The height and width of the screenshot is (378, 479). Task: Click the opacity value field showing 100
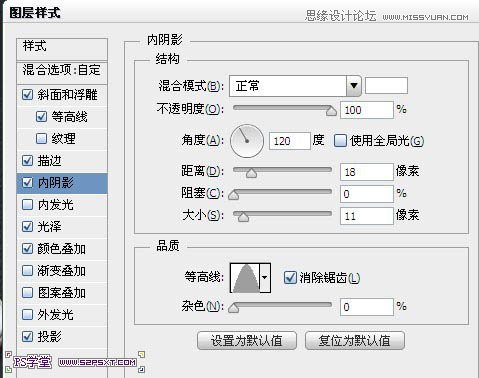click(367, 110)
